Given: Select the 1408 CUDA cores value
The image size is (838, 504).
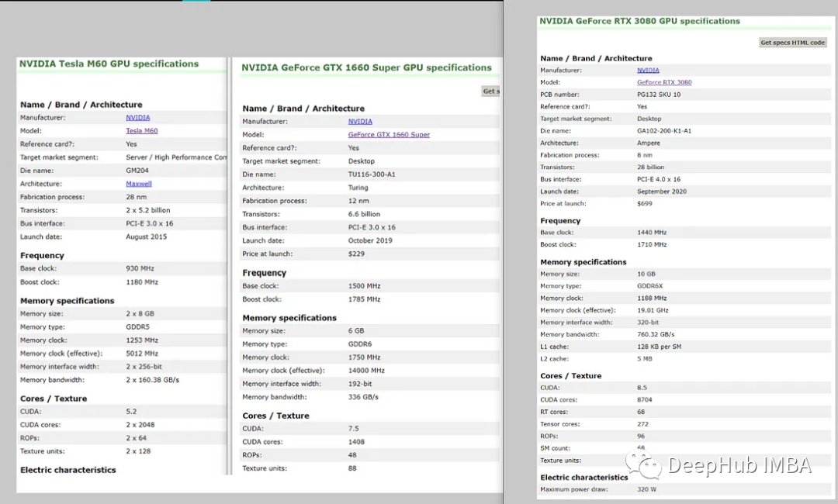Looking at the screenshot, I should coord(356,442).
